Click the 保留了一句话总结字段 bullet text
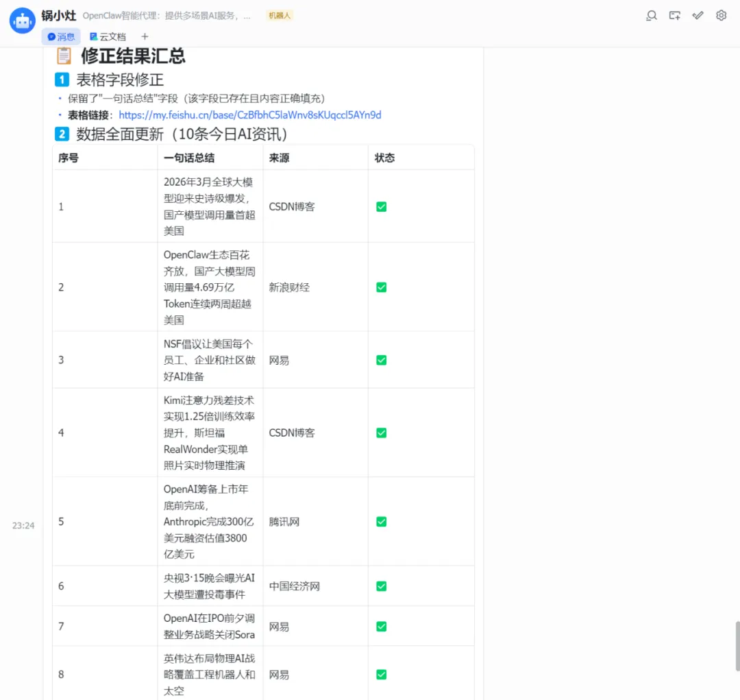This screenshot has width=740, height=700. click(197, 98)
